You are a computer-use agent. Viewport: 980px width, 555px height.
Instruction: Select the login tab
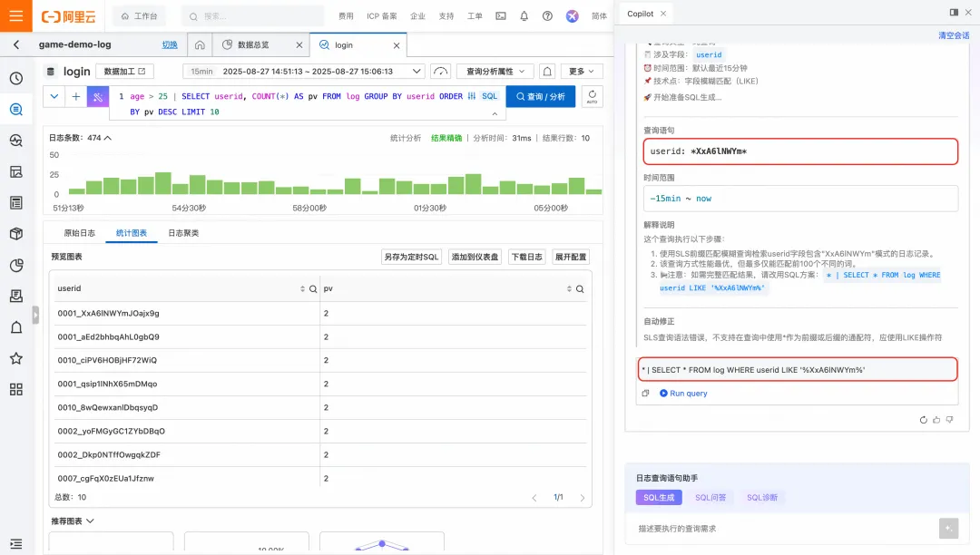coord(344,45)
